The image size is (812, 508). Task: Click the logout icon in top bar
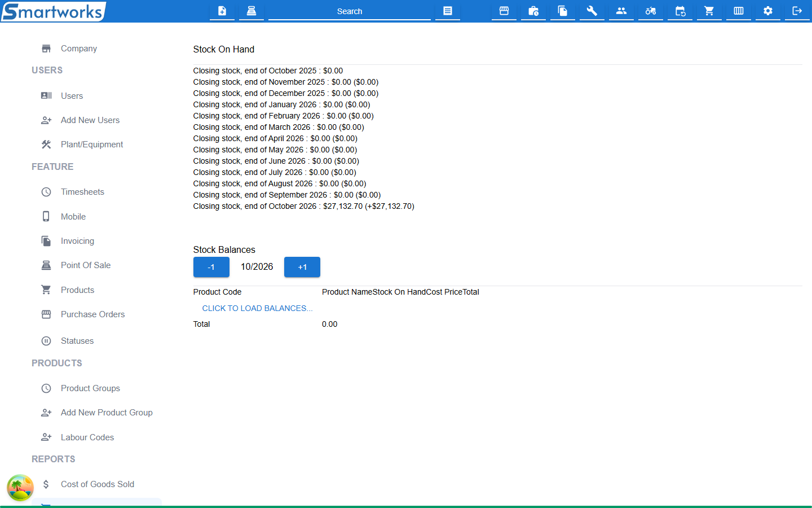[797, 11]
